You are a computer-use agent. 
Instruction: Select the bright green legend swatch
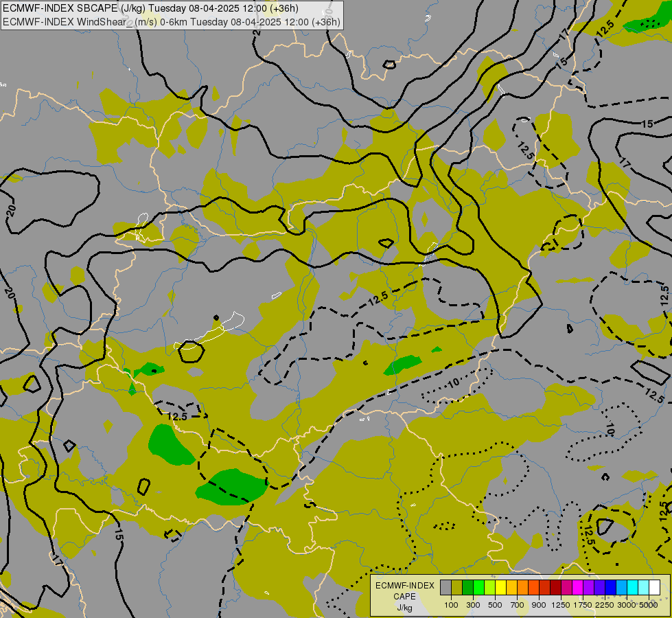[x=478, y=588]
